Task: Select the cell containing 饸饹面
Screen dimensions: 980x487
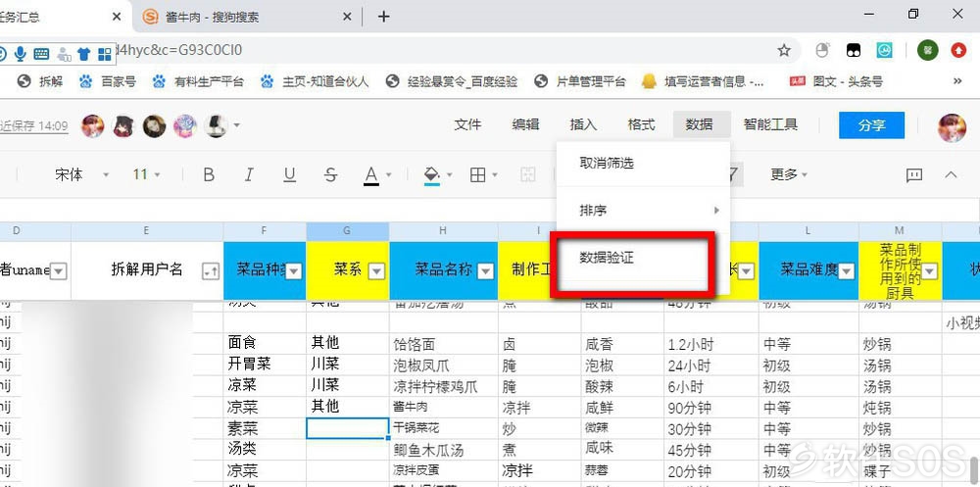Action: click(444, 344)
